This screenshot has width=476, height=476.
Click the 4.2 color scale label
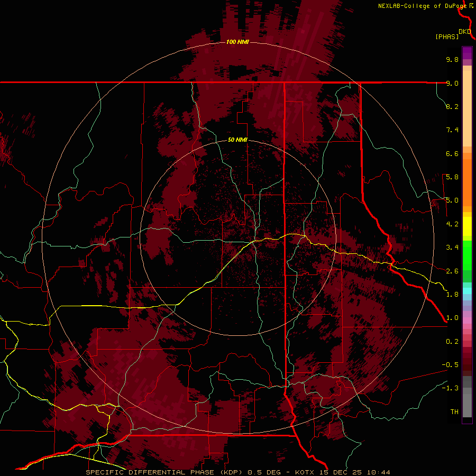(452, 224)
